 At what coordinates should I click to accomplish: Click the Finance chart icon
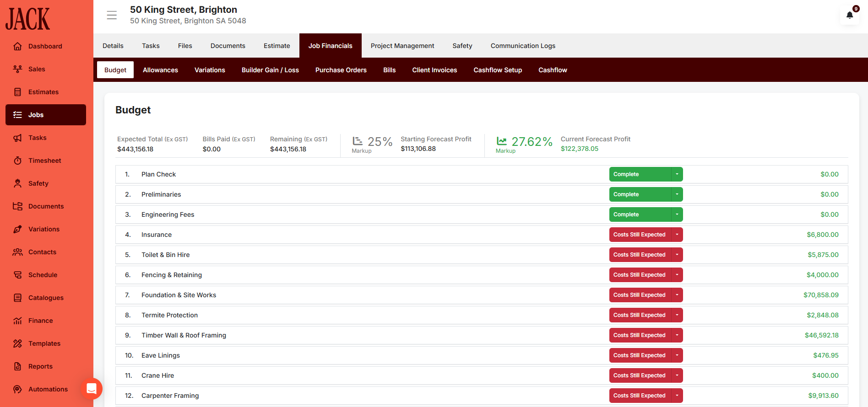(x=17, y=321)
